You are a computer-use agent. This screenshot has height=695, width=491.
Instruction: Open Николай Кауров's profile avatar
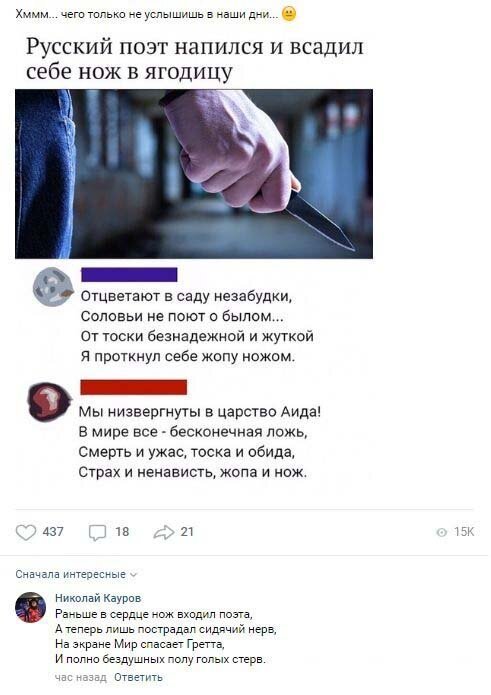[31, 607]
